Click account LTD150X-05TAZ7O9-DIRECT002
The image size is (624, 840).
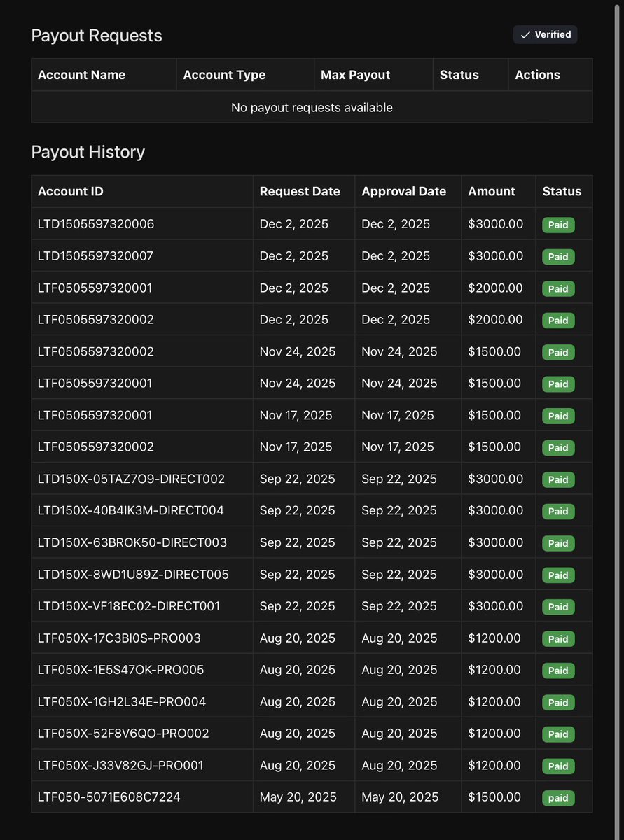click(x=131, y=479)
